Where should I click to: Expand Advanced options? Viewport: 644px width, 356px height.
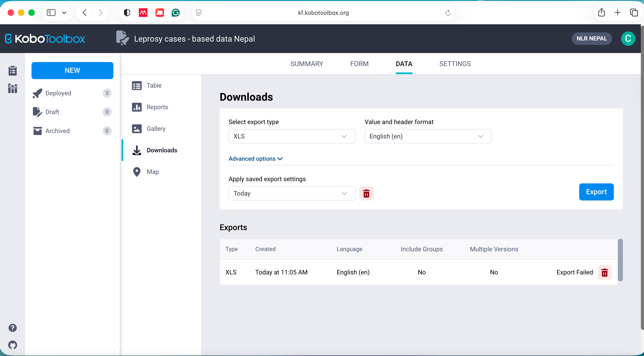[x=255, y=159]
